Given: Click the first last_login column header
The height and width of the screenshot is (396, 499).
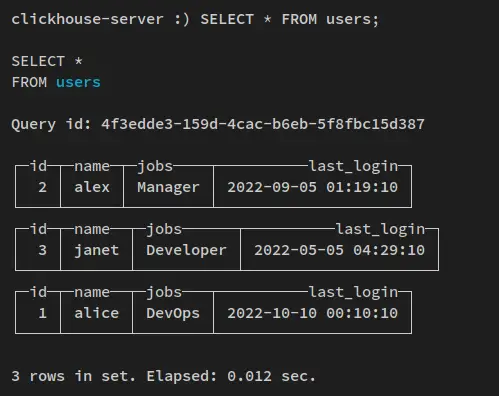Looking at the screenshot, I should coord(353,166).
